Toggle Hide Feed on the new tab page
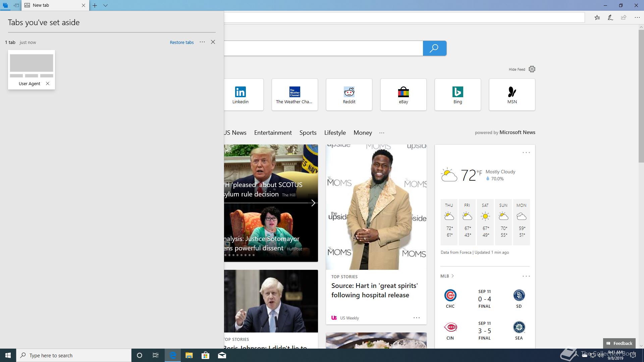Image resolution: width=644 pixels, height=362 pixels. tap(517, 69)
